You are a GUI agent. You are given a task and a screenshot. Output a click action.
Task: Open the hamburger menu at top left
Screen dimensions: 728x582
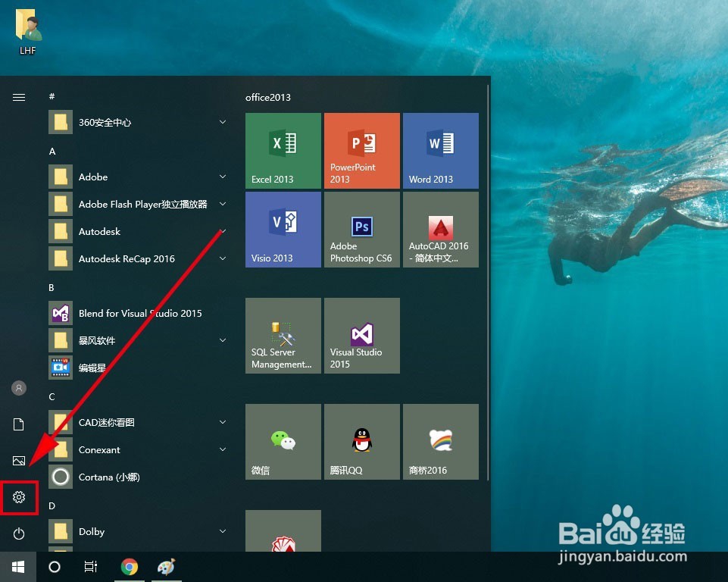point(18,97)
